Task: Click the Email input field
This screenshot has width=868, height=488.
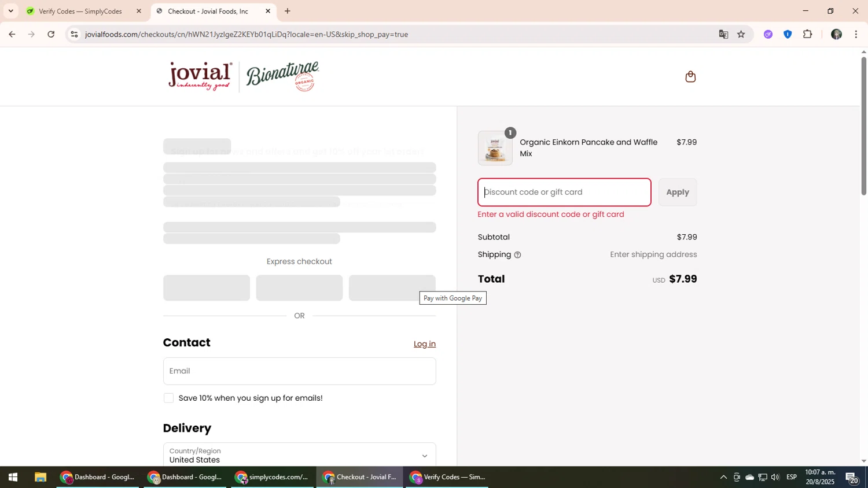Action: [x=299, y=371]
